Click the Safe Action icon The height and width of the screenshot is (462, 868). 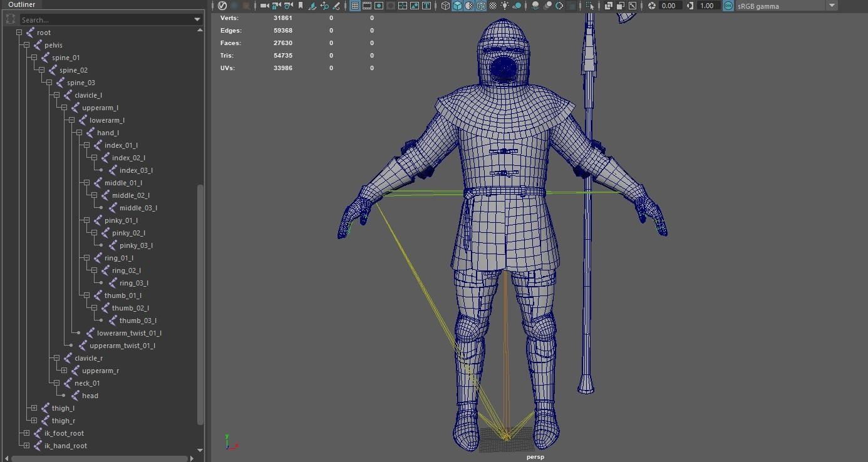pyautogui.click(x=415, y=6)
